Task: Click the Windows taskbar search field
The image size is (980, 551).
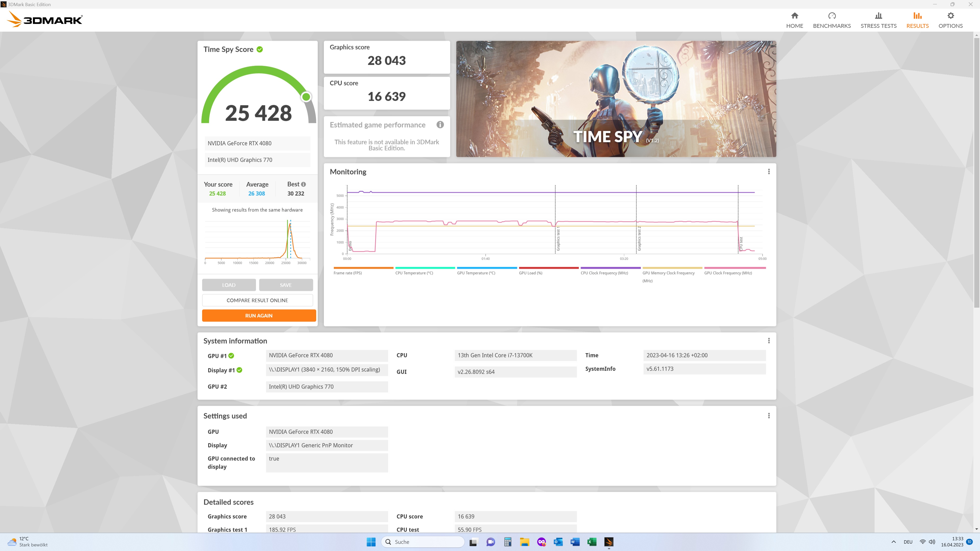Action: pos(423,542)
